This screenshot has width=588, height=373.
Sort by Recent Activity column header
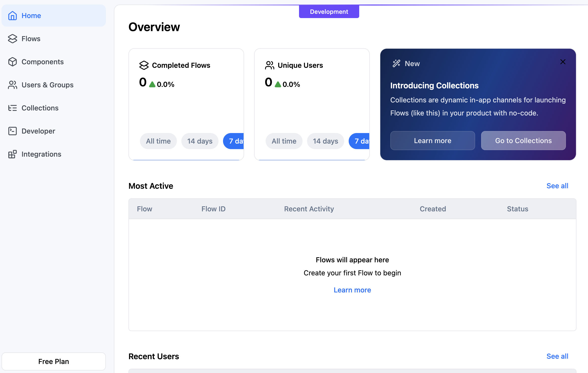[x=309, y=209]
